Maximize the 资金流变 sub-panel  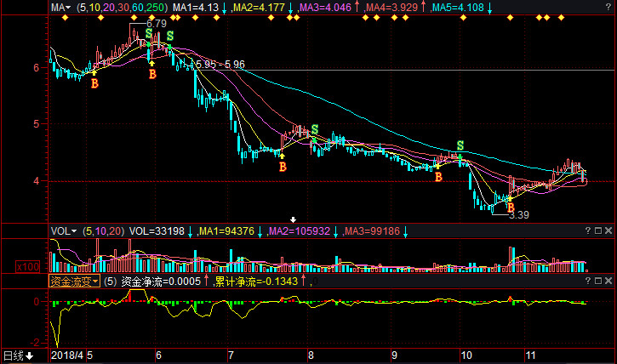[597, 280]
